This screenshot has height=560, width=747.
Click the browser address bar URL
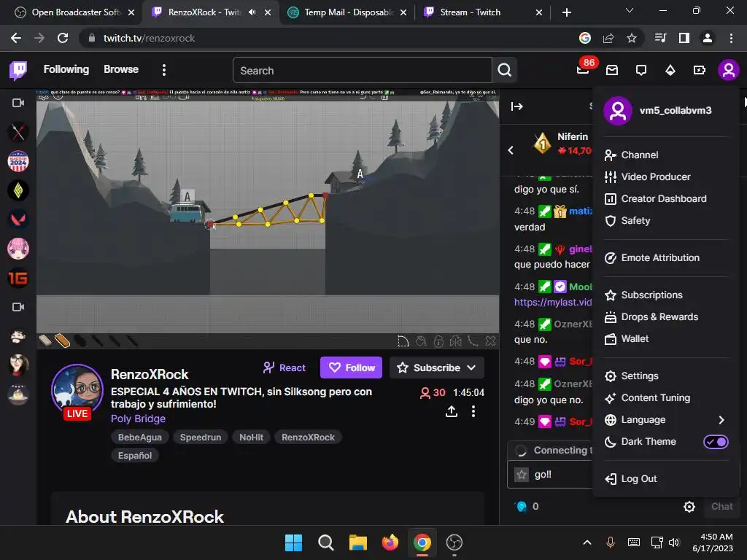(x=149, y=38)
